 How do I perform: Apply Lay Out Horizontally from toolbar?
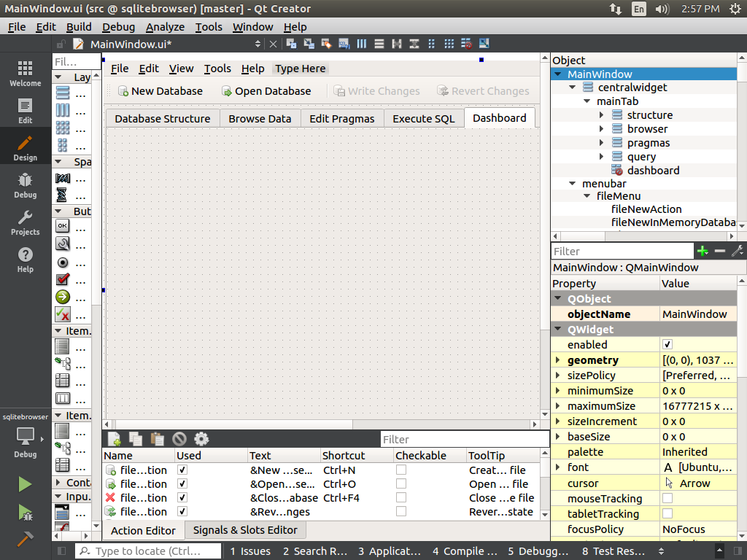click(362, 44)
